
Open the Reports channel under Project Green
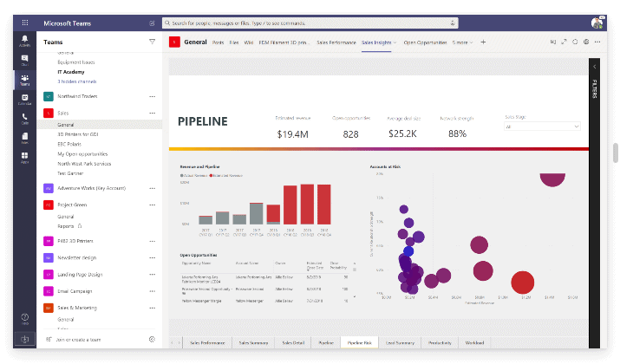click(66, 226)
